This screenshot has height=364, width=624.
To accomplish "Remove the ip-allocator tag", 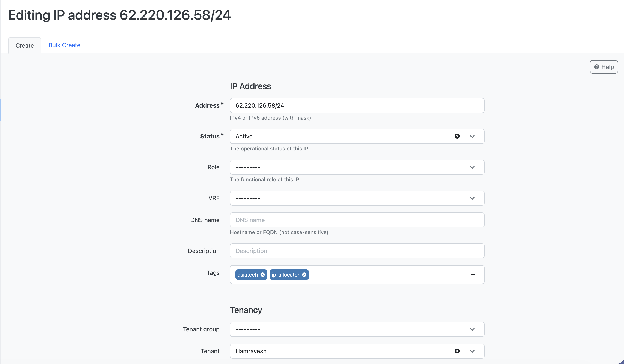I will tap(304, 275).
